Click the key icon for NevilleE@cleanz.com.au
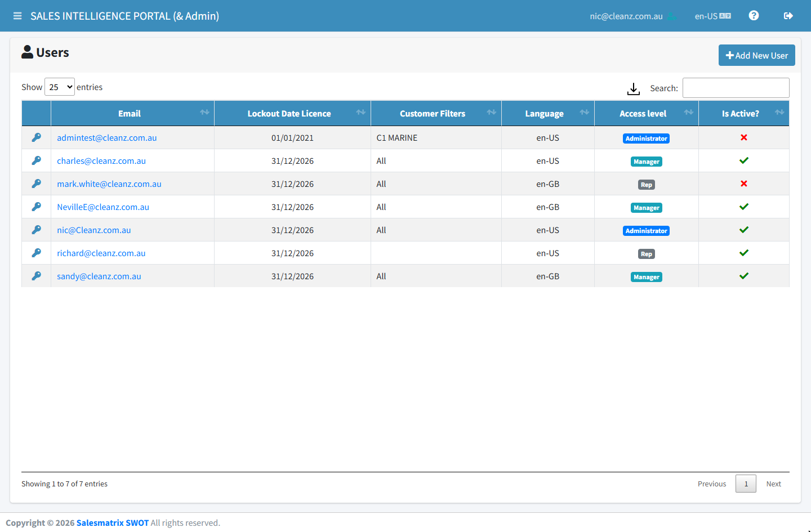The width and height of the screenshot is (811, 532). coord(37,207)
